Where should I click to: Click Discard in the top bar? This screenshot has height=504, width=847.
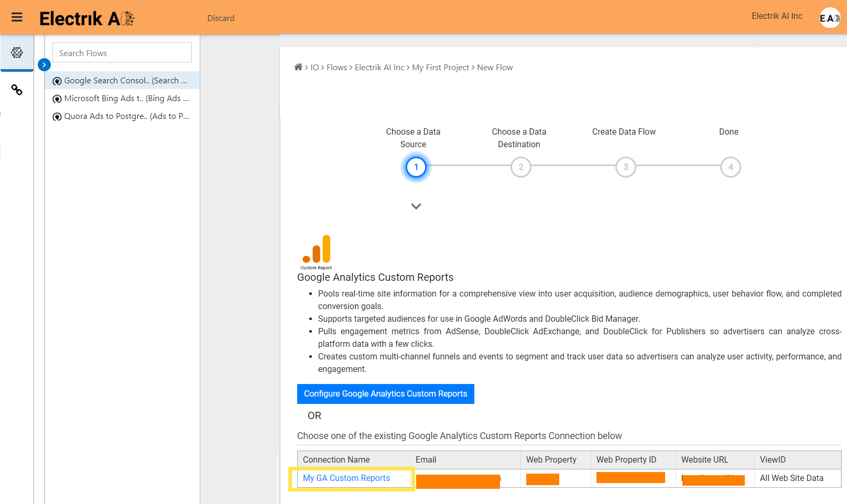click(x=221, y=18)
